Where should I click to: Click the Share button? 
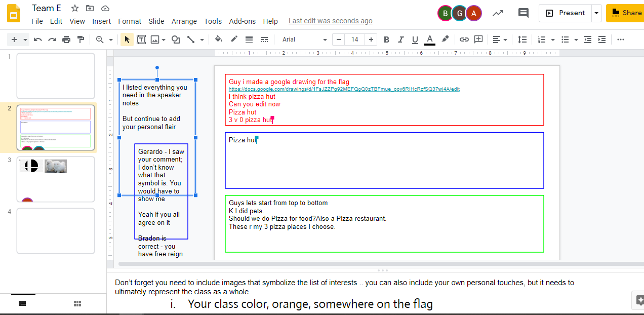tap(625, 13)
